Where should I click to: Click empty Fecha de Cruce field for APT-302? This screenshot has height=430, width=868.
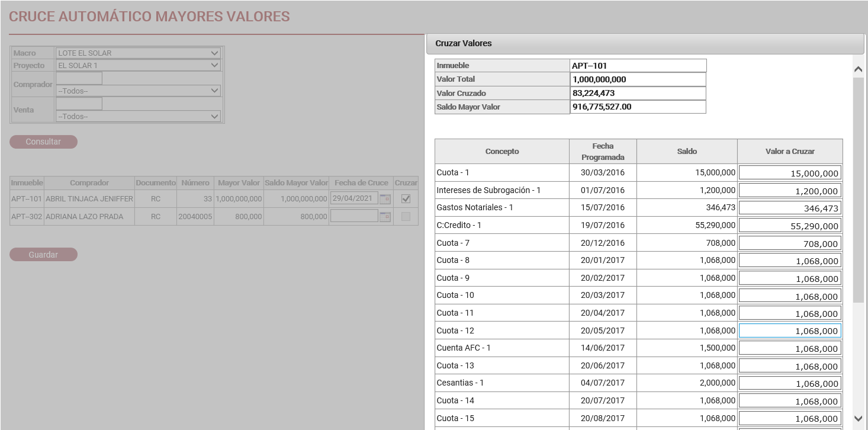pos(354,216)
